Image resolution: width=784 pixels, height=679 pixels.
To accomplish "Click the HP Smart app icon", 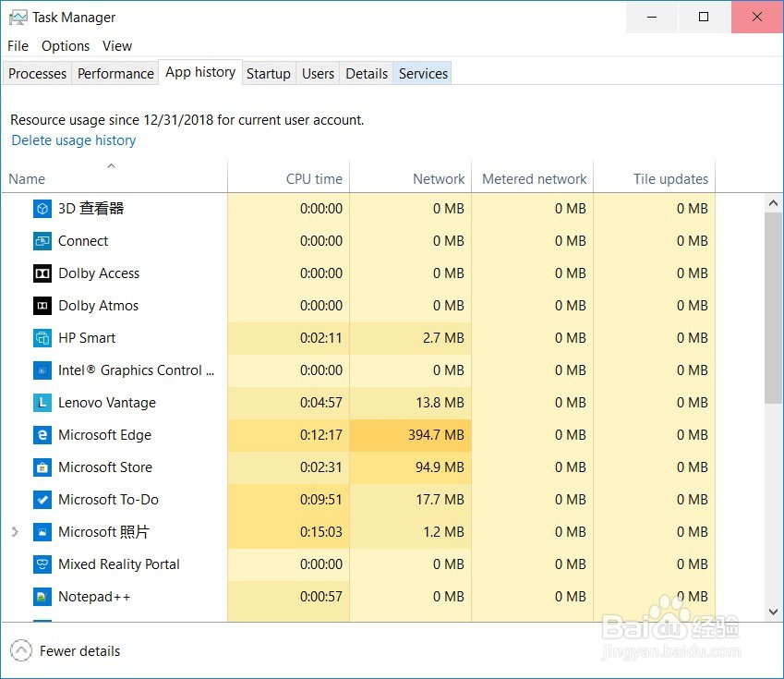I will [x=42, y=338].
